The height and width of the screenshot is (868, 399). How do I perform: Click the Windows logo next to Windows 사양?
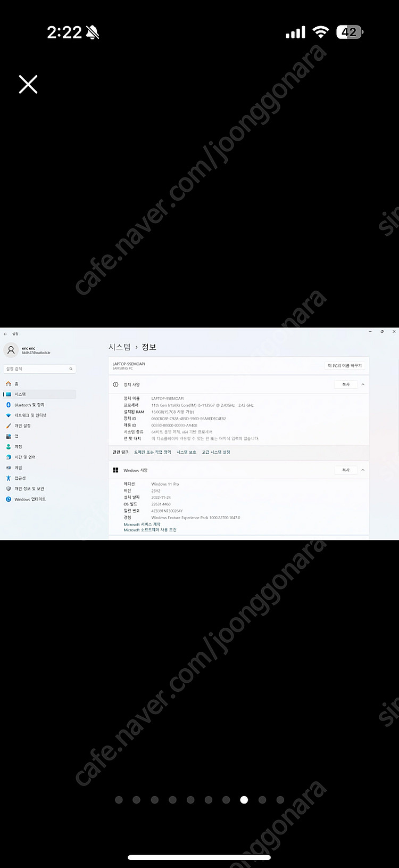[x=115, y=470]
